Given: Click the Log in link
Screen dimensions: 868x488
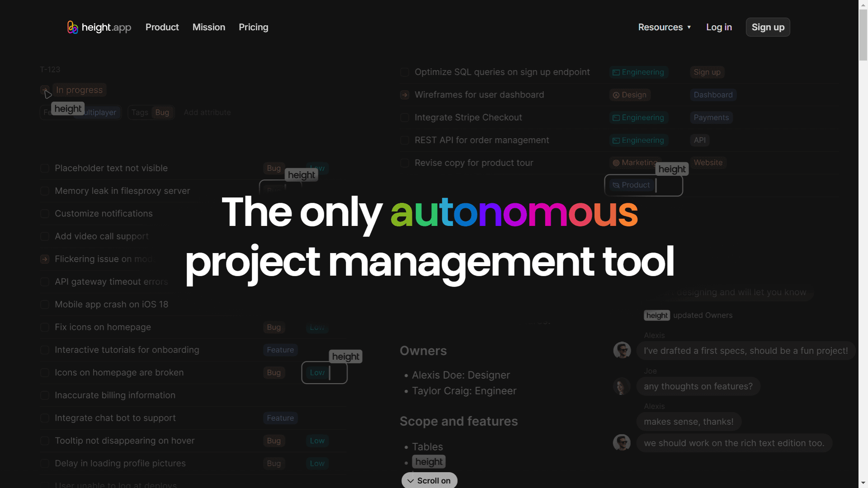Looking at the screenshot, I should 719,27.
